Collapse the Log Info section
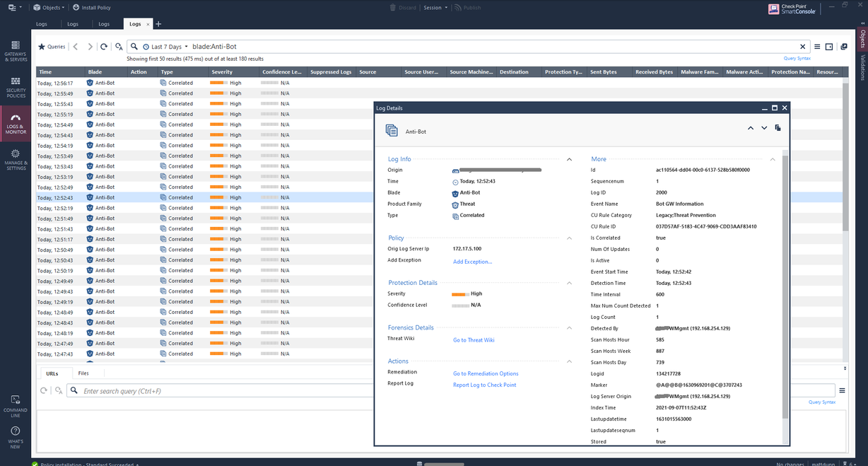Screen dimensions: 868x466 [x=569, y=160]
